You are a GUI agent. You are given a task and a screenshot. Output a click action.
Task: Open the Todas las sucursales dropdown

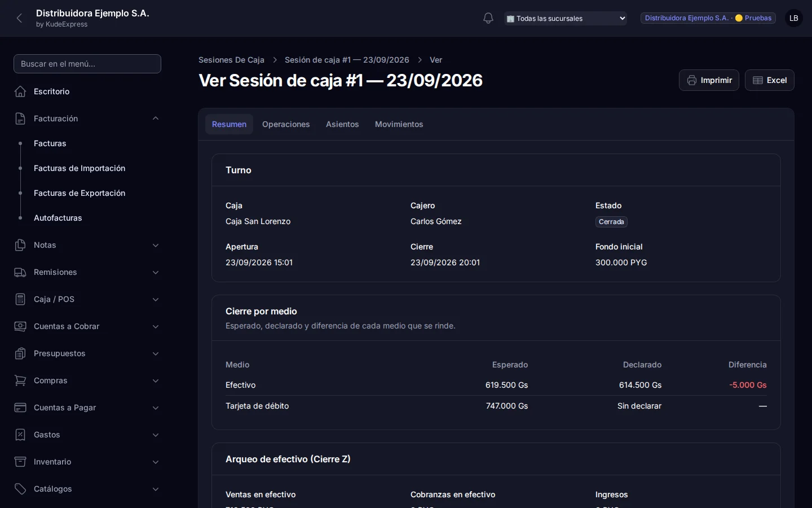click(566, 19)
